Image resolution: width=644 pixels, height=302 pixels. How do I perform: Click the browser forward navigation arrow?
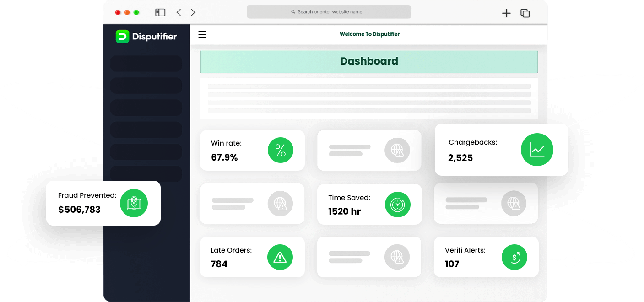pyautogui.click(x=193, y=12)
